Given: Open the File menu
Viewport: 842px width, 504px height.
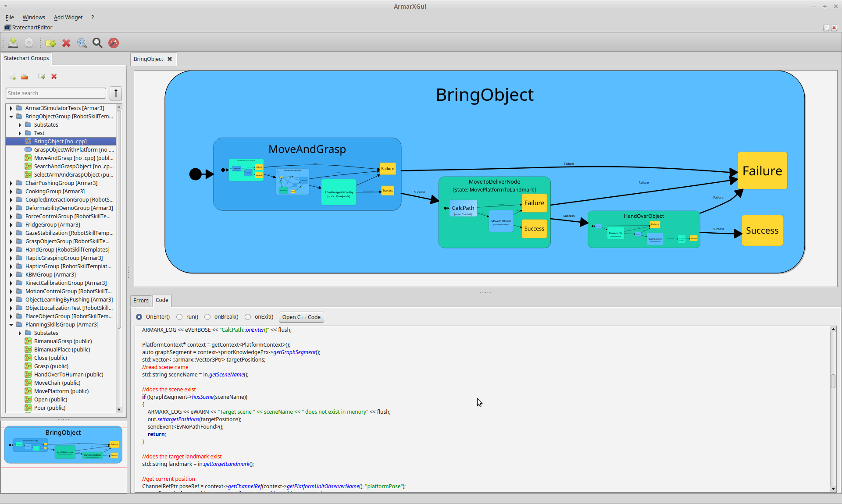Looking at the screenshot, I should (x=10, y=17).
